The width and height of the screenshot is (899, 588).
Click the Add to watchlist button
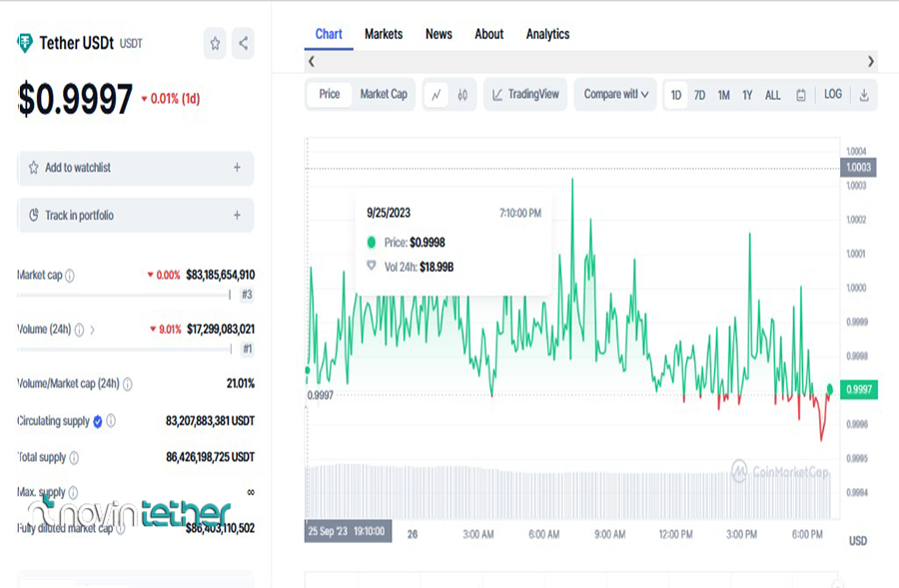136,168
